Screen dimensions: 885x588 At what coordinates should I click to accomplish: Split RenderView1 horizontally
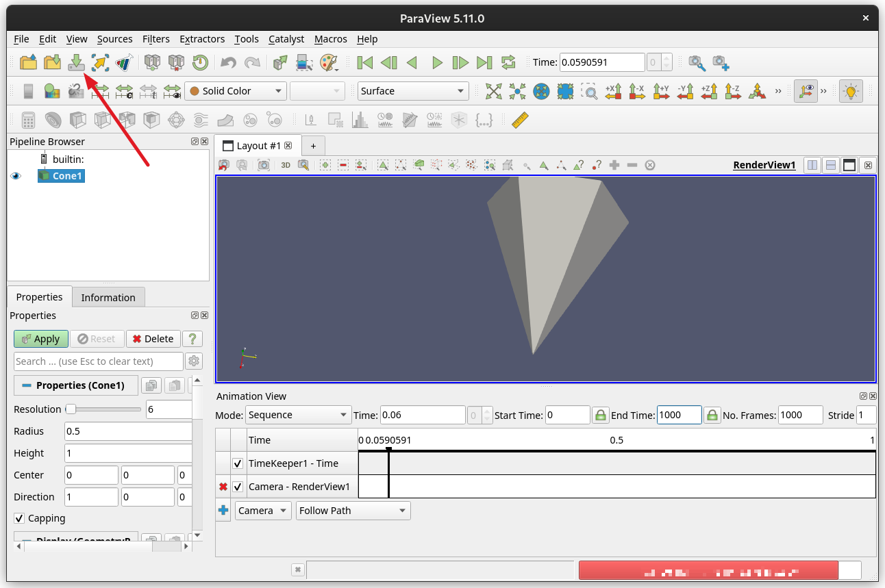[812, 165]
